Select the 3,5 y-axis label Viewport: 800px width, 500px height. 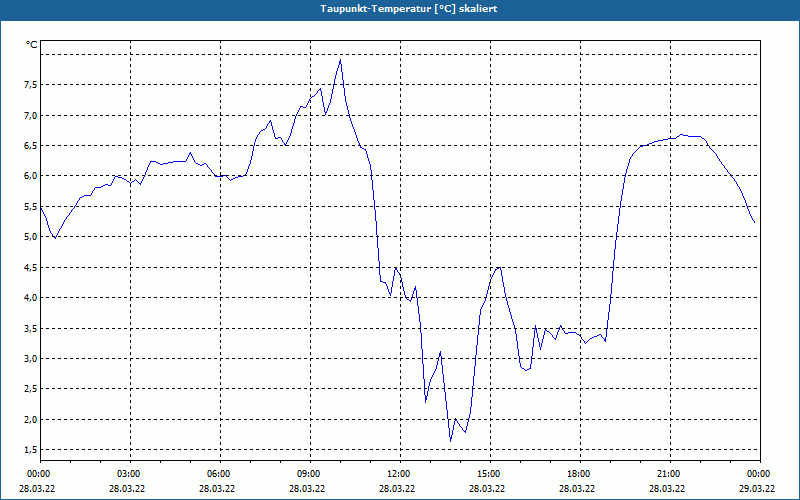coord(31,328)
